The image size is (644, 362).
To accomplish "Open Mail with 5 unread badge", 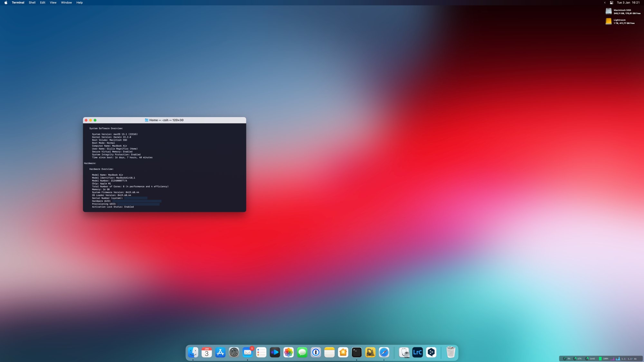I will point(248,352).
